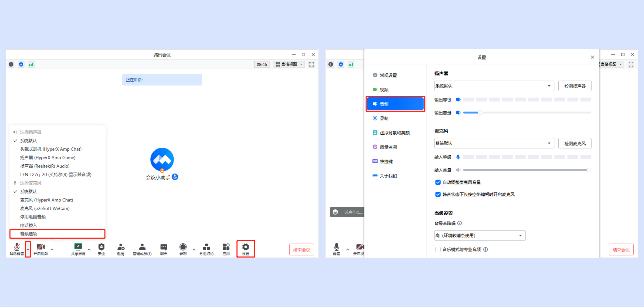
Task: Open microphone 系统默认 dropdown
Action: (x=494, y=143)
